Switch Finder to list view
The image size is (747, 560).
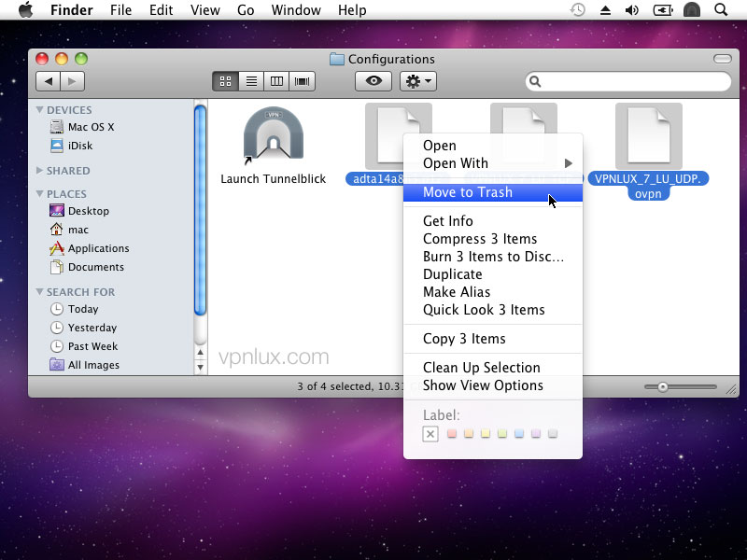tap(251, 81)
